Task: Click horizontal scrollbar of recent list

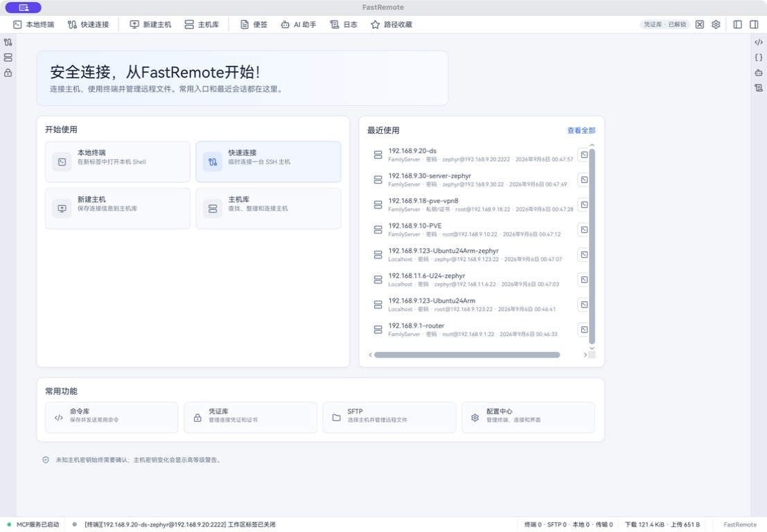Action: pyautogui.click(x=467, y=355)
